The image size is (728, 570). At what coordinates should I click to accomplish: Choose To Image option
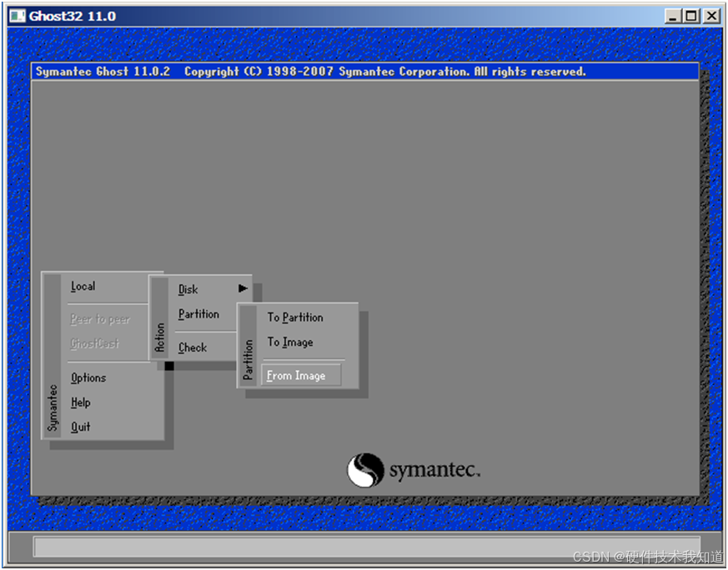(289, 342)
